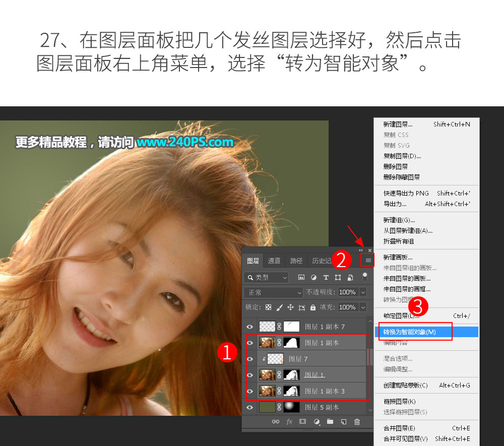Switch to the 路径 tab
The image size is (504, 446).
pyautogui.click(x=296, y=261)
